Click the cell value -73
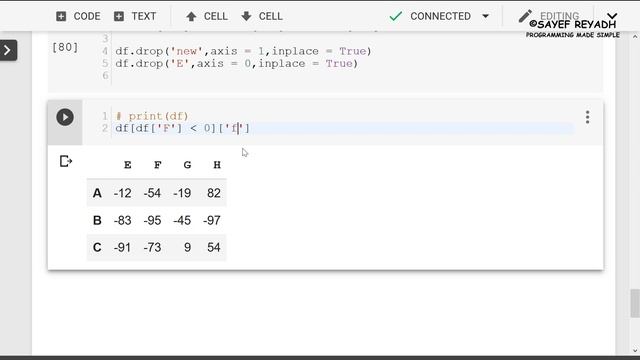 152,247
